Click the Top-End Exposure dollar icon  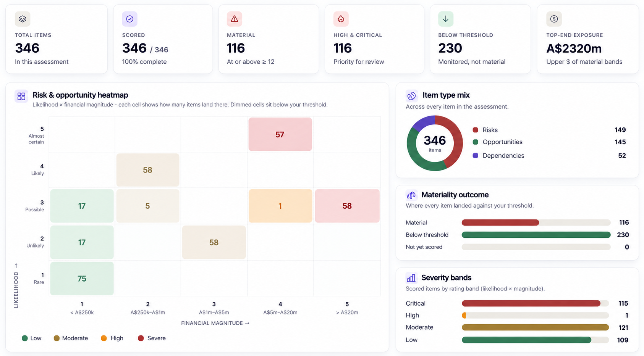click(x=554, y=19)
